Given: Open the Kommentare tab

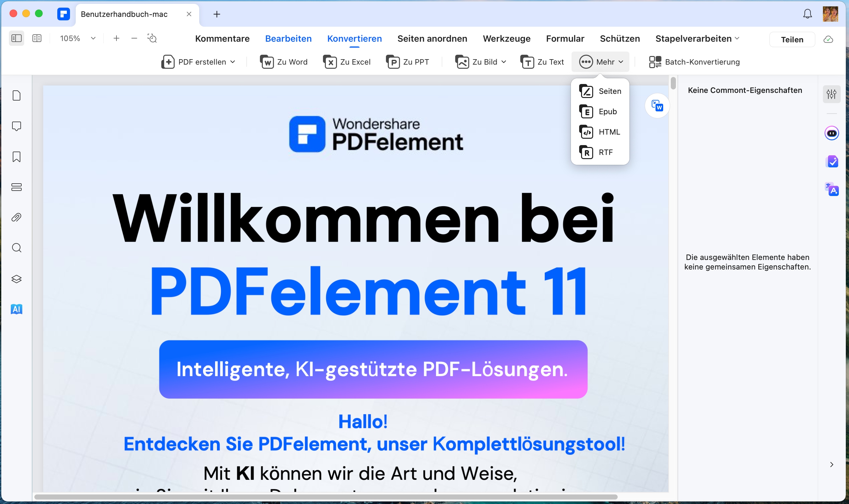Looking at the screenshot, I should point(222,39).
